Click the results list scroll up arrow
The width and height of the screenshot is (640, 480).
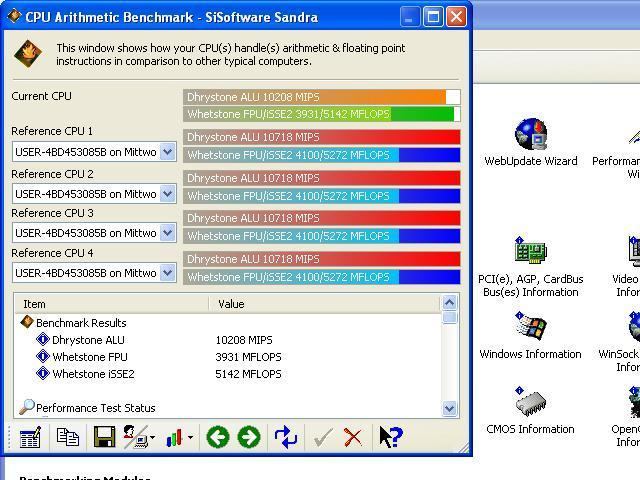[449, 303]
